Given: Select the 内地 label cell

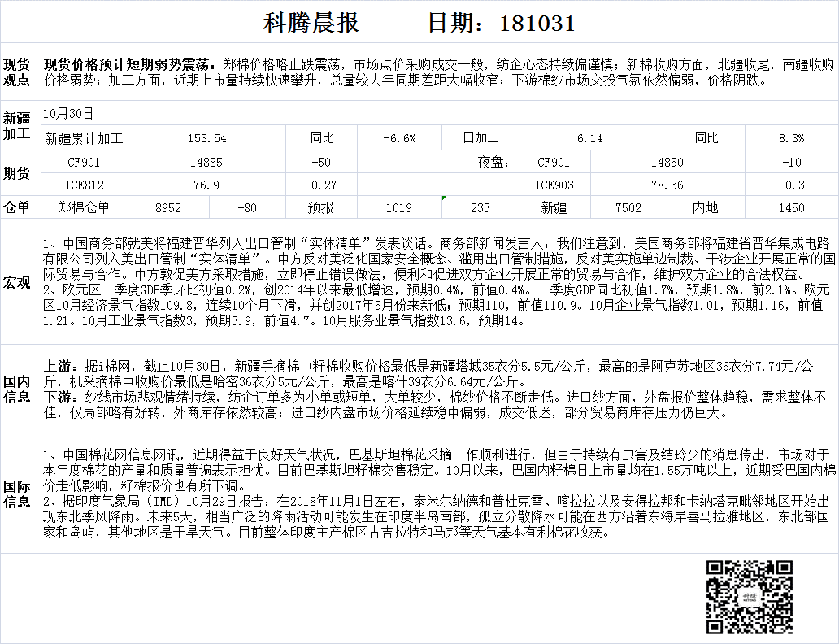Looking at the screenshot, I should pos(704,207).
